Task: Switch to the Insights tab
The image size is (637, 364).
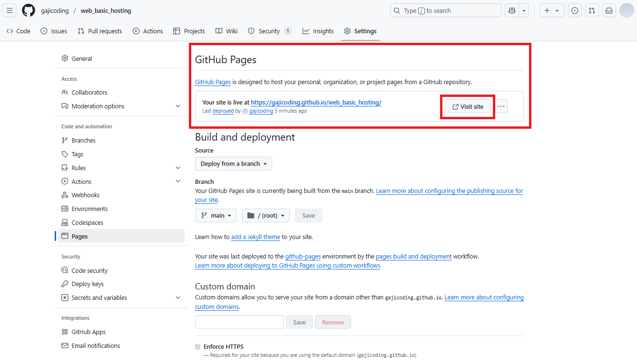Action: point(318,31)
